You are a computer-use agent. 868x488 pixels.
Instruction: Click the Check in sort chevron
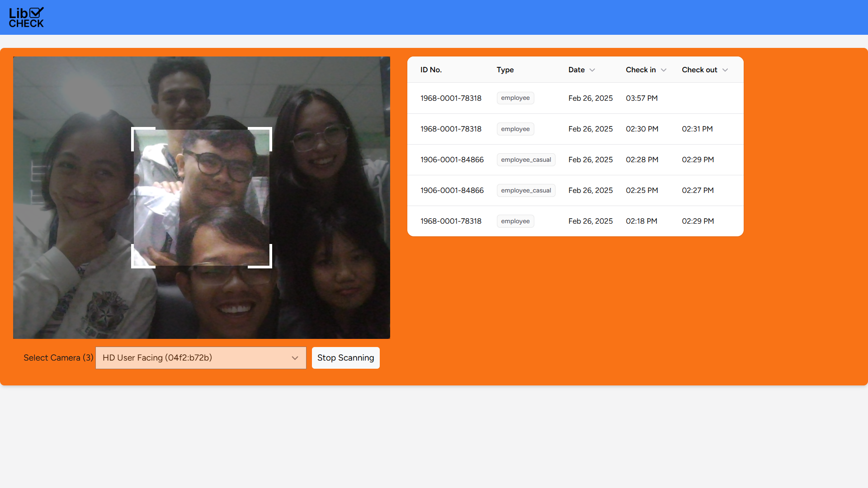point(664,70)
